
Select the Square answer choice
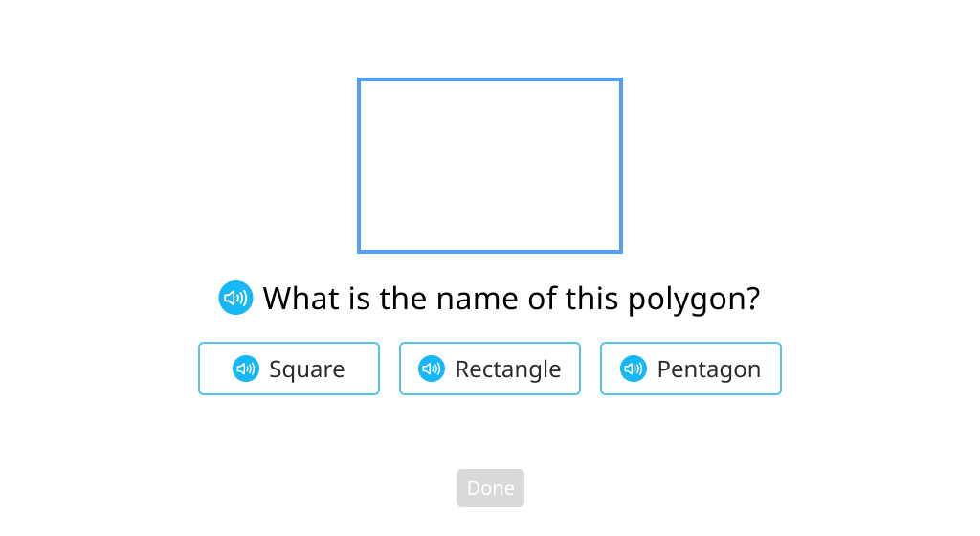click(289, 368)
